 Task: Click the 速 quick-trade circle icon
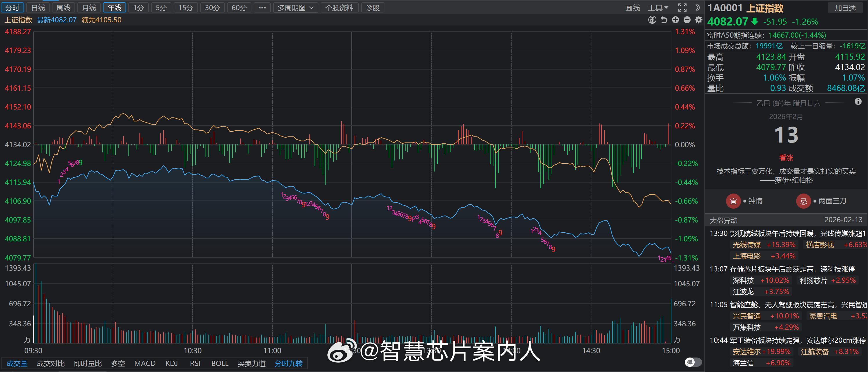coord(652,20)
